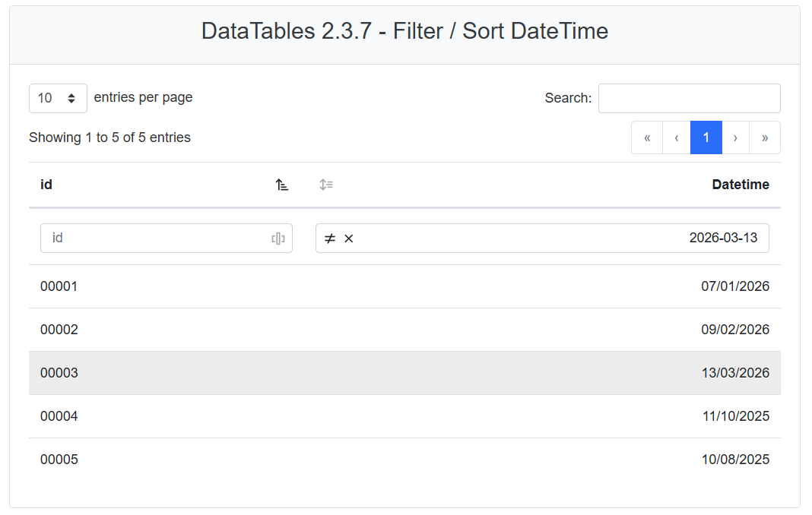This screenshot has width=812, height=515.
Task: Select page 1 in pagination
Action: [706, 137]
